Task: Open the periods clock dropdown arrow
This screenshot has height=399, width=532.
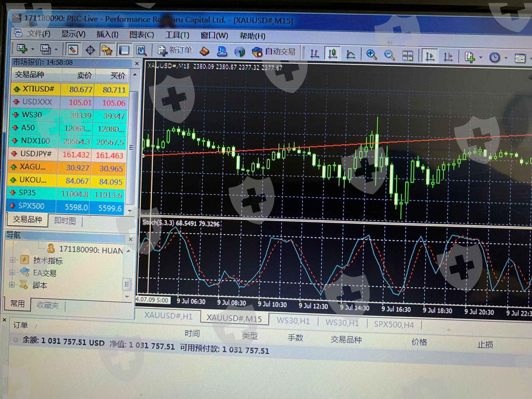Action: (x=506, y=58)
